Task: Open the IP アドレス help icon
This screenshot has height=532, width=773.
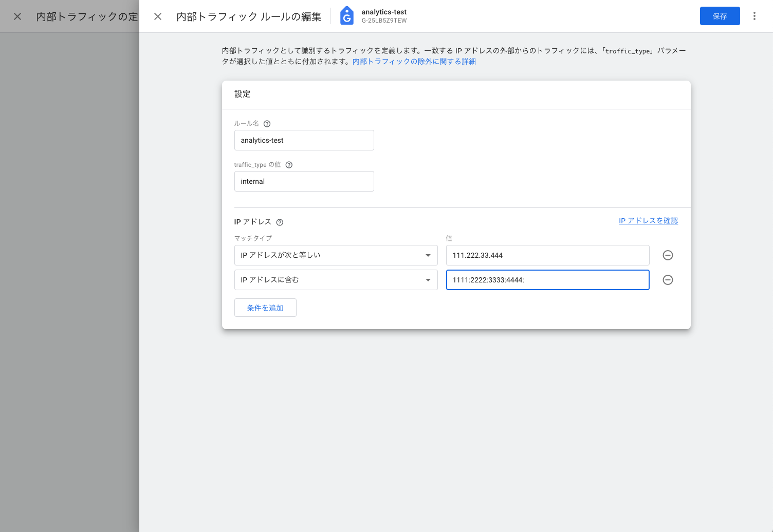Action: pyautogui.click(x=279, y=222)
